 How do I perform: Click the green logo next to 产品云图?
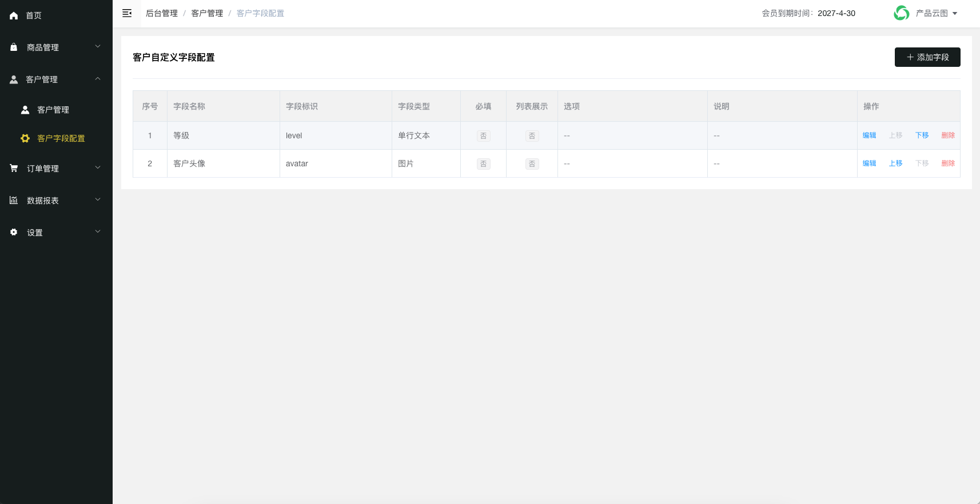pyautogui.click(x=902, y=13)
